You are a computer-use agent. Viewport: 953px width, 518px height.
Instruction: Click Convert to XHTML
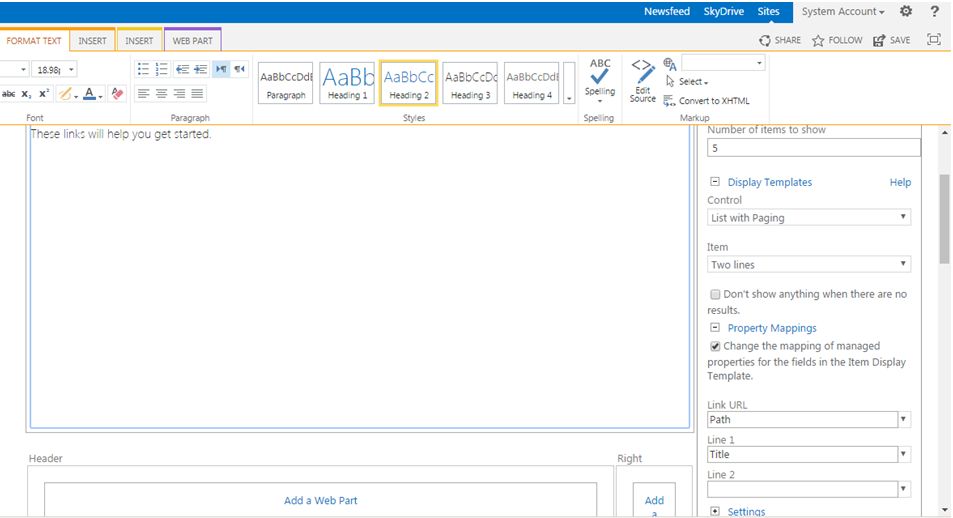tap(707, 101)
